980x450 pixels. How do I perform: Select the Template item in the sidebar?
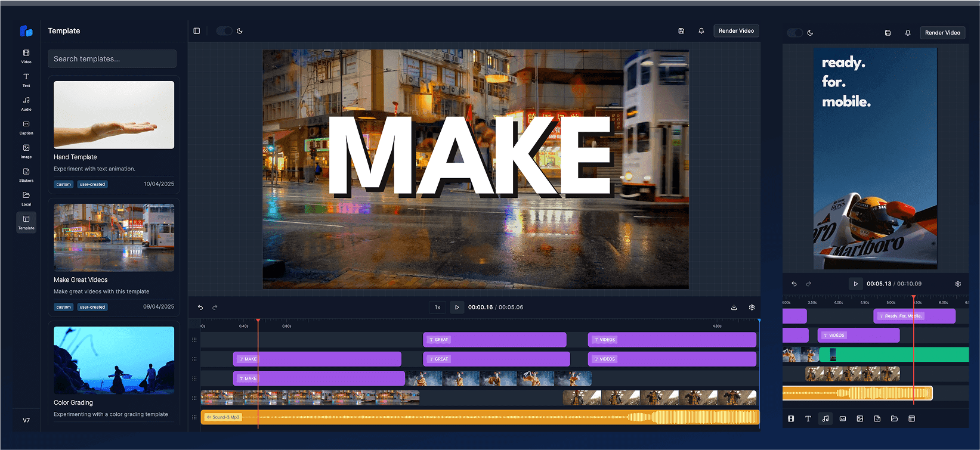[x=26, y=222]
